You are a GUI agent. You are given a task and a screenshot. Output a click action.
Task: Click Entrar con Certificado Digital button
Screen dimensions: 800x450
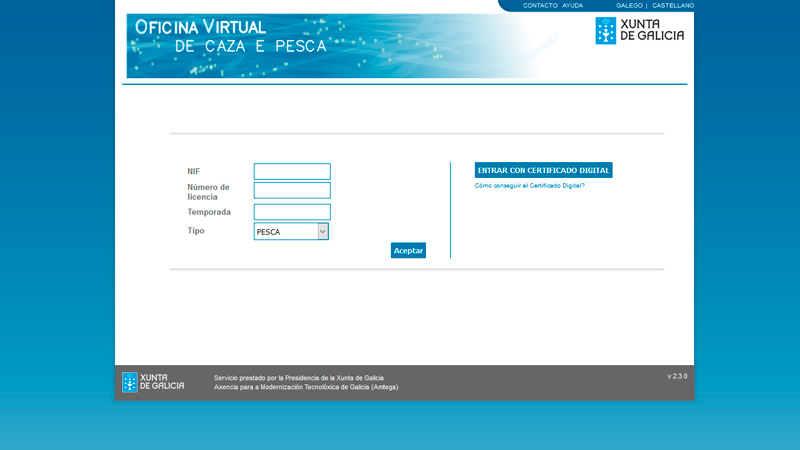pyautogui.click(x=543, y=170)
